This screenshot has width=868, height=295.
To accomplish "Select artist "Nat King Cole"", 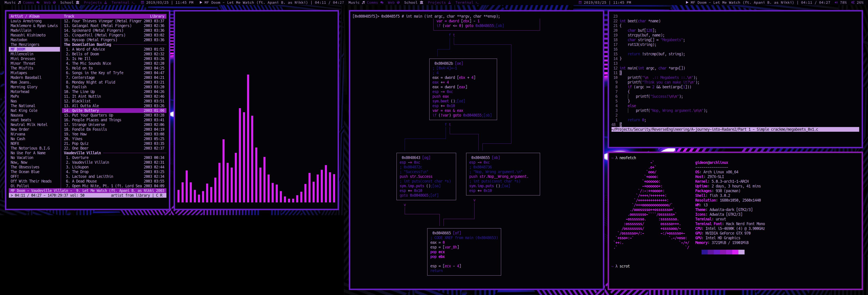I will pyautogui.click(x=24, y=111).
